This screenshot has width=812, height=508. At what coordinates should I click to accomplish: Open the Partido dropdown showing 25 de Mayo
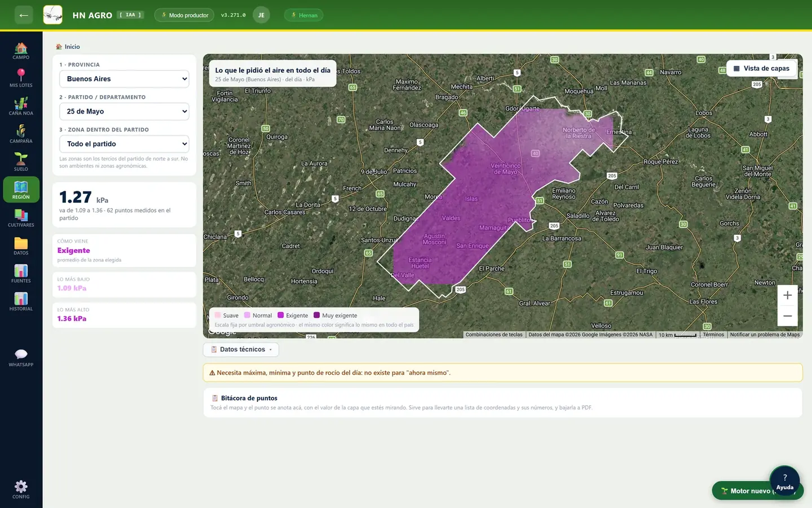[124, 111]
